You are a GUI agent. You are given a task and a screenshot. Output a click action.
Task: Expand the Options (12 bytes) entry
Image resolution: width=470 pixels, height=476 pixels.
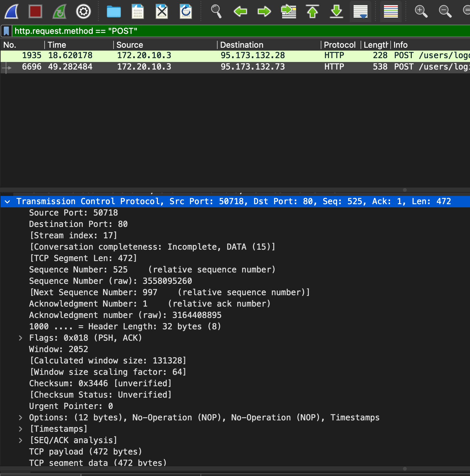coord(21,418)
